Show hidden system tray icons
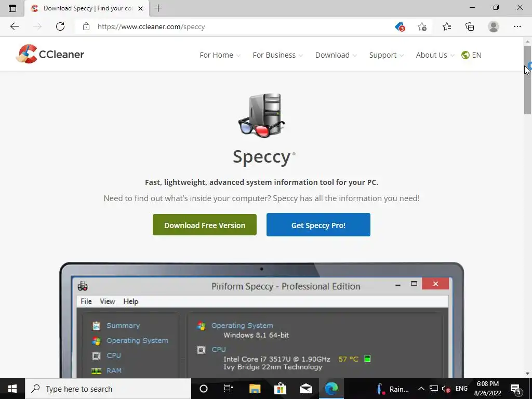This screenshot has height=399, width=532. coord(421,389)
